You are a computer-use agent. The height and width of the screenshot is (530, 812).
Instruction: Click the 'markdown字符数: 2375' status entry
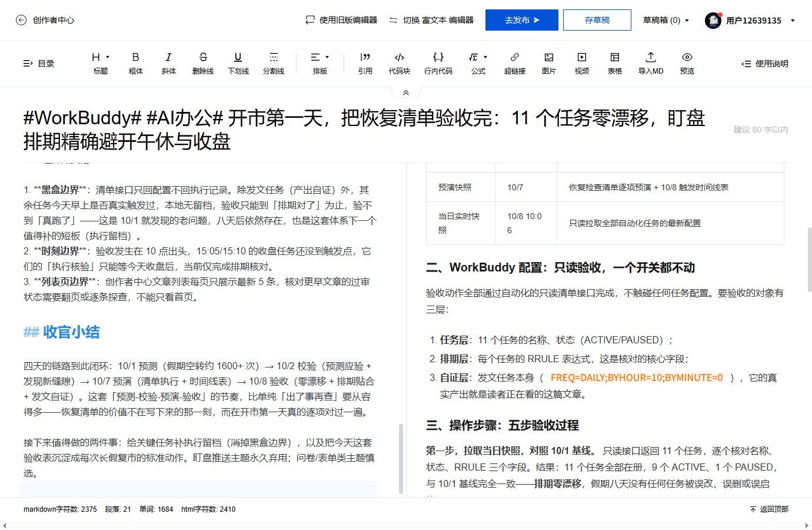click(x=60, y=509)
